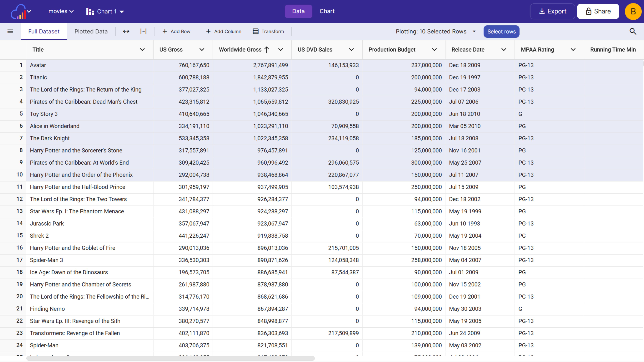Click the 300,000,000 production budget cell
The height and width of the screenshot is (362, 644).
[x=404, y=163]
